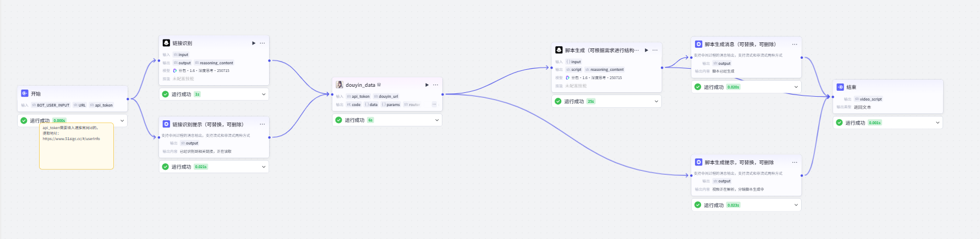Expand the douyin_data 运行成功 6s result

coord(437,120)
